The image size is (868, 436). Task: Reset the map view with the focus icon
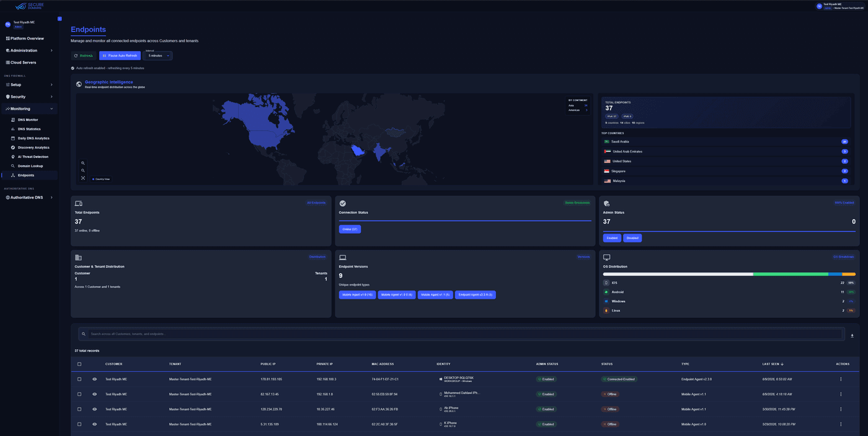click(x=83, y=178)
